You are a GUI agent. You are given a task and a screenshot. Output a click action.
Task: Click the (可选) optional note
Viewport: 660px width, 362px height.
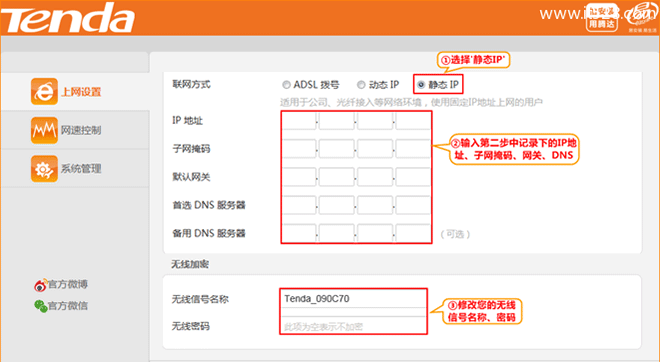pyautogui.click(x=455, y=234)
